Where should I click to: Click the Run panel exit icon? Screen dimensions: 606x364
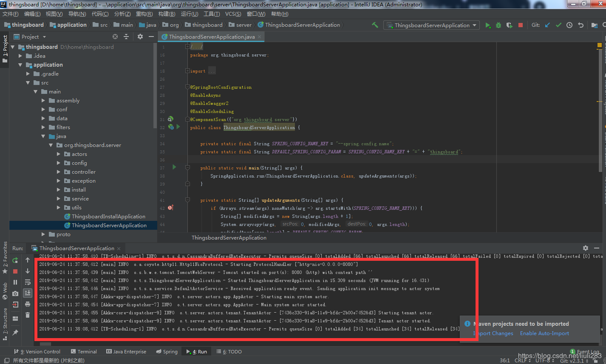click(15, 304)
